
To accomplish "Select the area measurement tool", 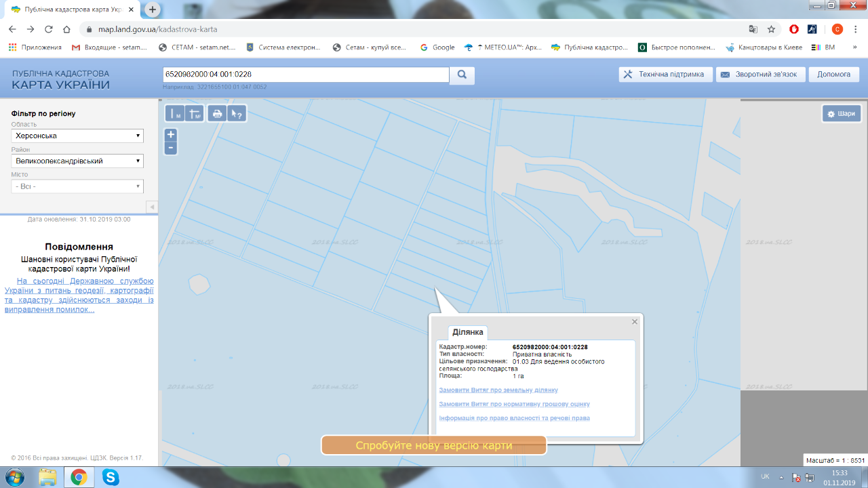I will pos(195,114).
